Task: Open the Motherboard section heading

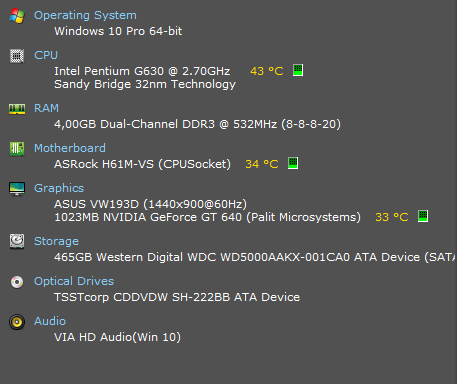Action: coord(70,148)
